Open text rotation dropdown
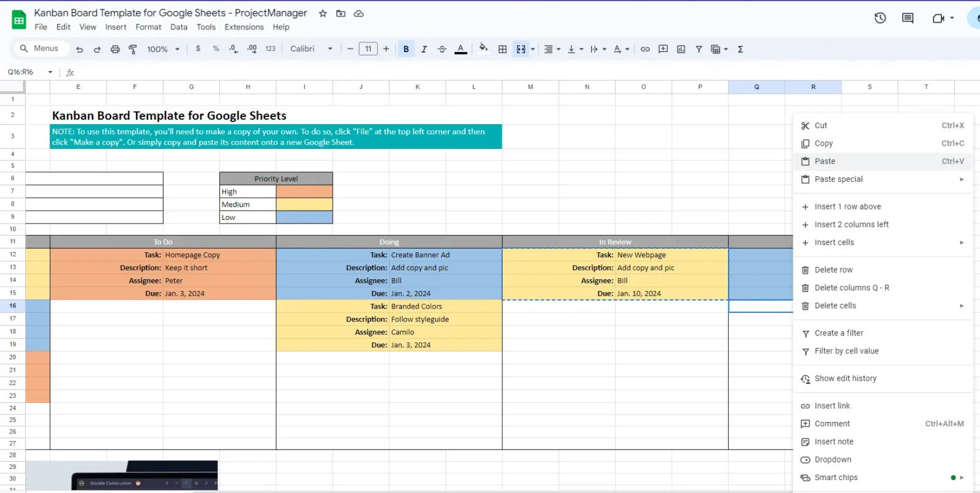Image resolution: width=980 pixels, height=493 pixels. (621, 49)
